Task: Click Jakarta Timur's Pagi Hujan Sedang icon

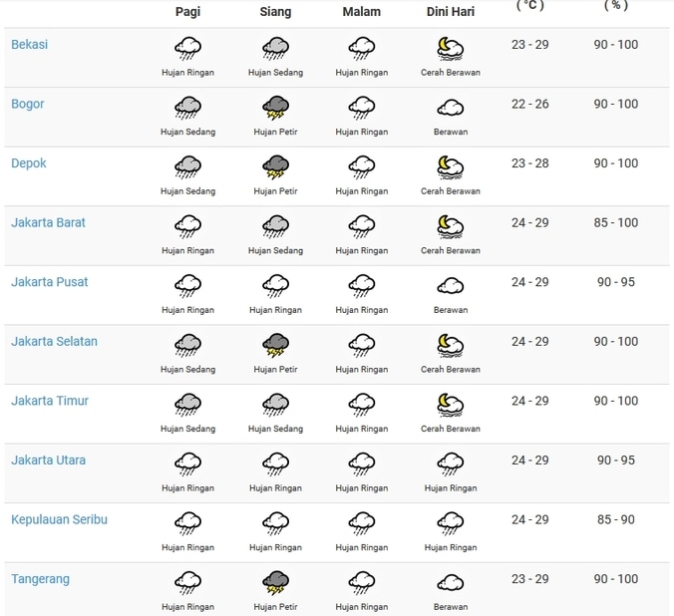Action: [187, 405]
